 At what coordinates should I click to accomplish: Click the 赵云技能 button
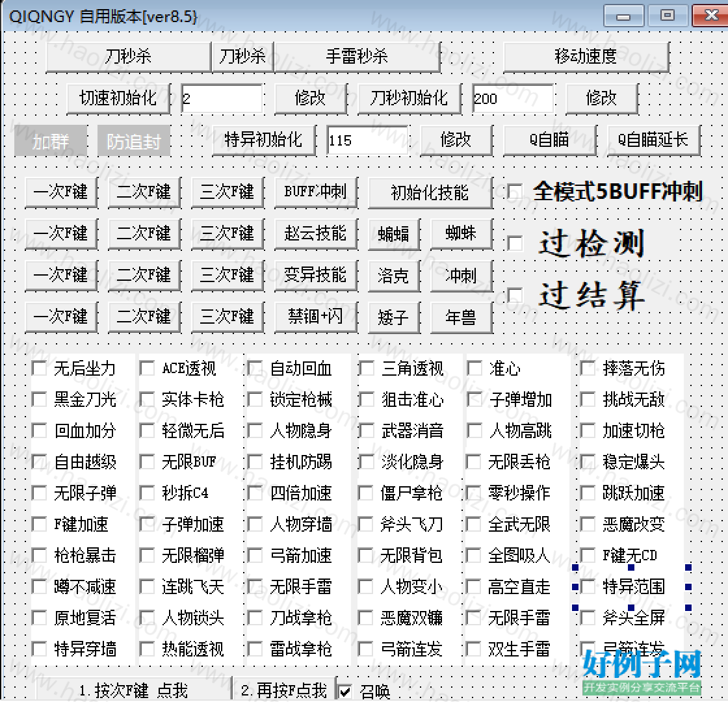point(316,233)
